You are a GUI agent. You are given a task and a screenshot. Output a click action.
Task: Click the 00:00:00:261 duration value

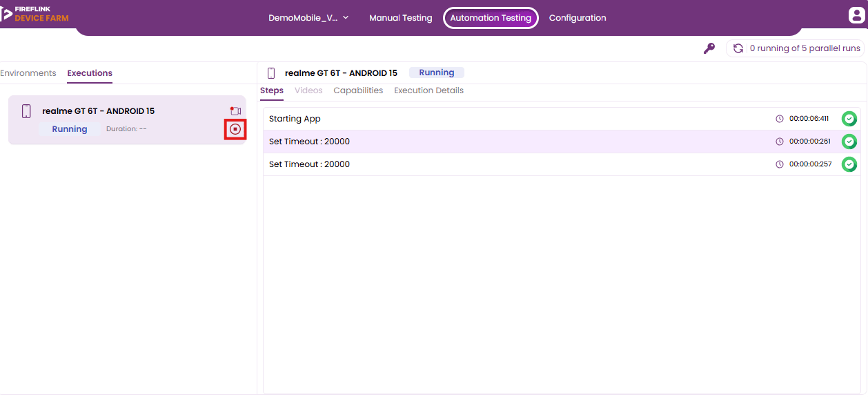810,142
